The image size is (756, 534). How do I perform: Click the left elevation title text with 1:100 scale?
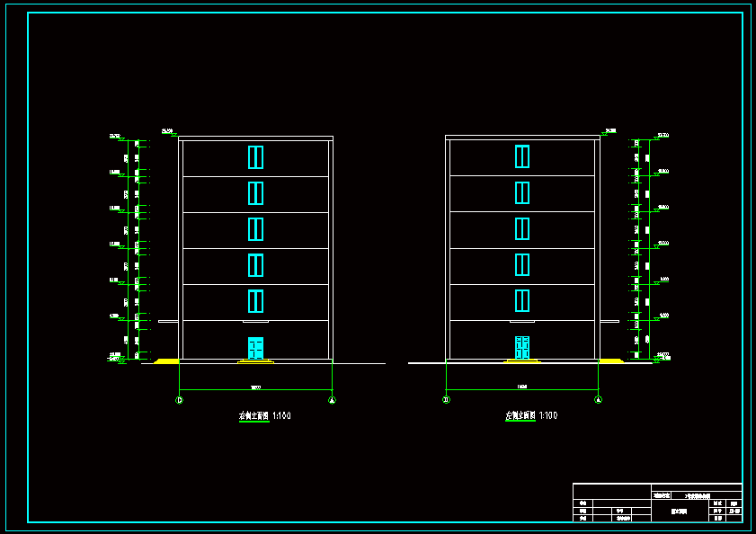click(x=264, y=416)
